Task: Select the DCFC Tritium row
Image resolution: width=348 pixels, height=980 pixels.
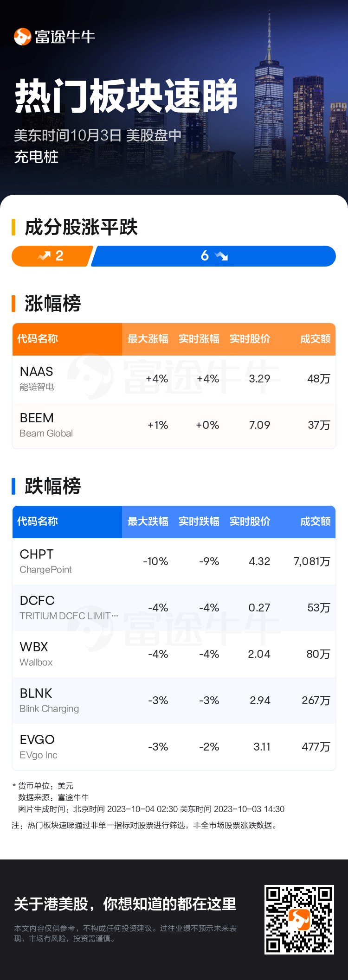Action: click(x=174, y=608)
